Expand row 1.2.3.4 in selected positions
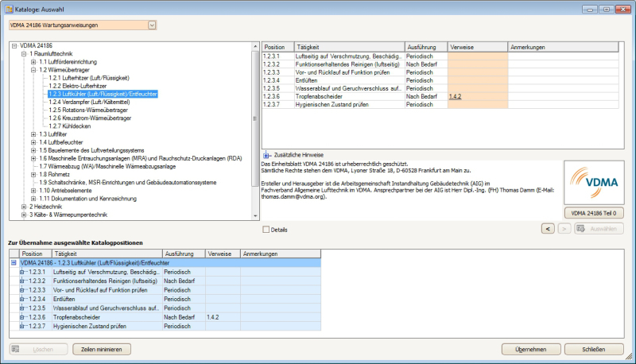Viewport: 636px width, 364px height. (22, 299)
